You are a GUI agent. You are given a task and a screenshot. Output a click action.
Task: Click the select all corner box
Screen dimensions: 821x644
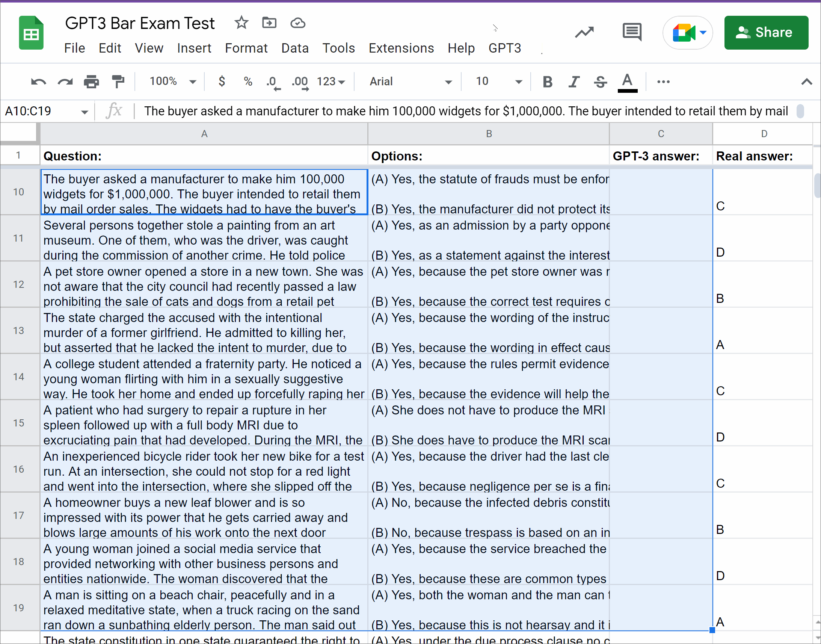(20, 134)
